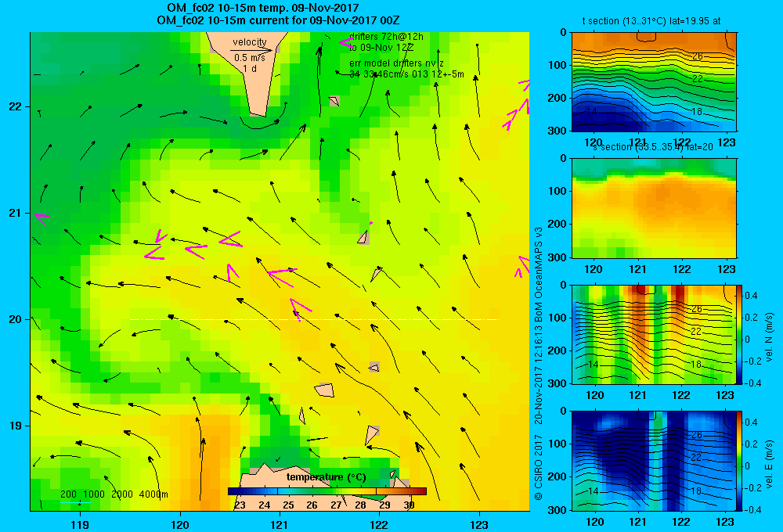Click depth label 300 on the salinity section axis

558,257
